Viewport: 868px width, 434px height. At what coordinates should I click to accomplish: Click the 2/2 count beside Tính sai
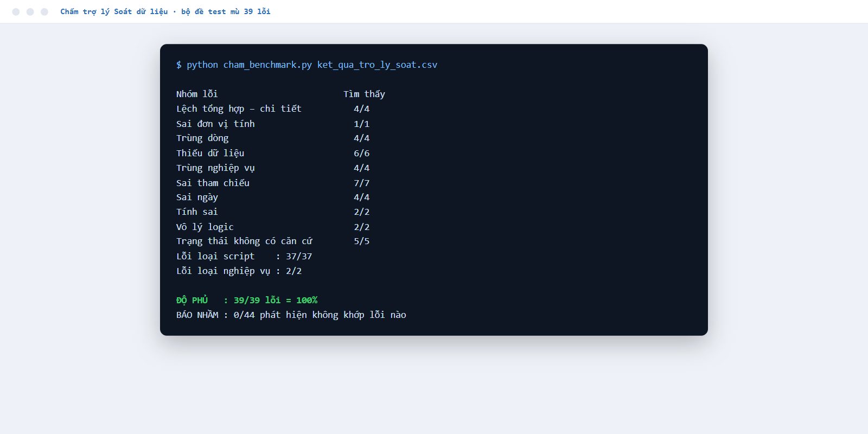pyautogui.click(x=361, y=212)
